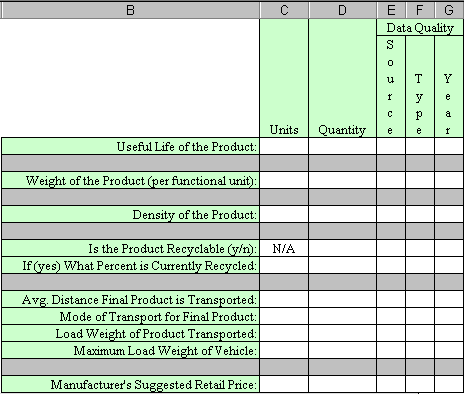Image resolution: width=464 pixels, height=394 pixels.
Task: Click Quantity cell for Is the Product Recyclable
Action: pyautogui.click(x=342, y=248)
